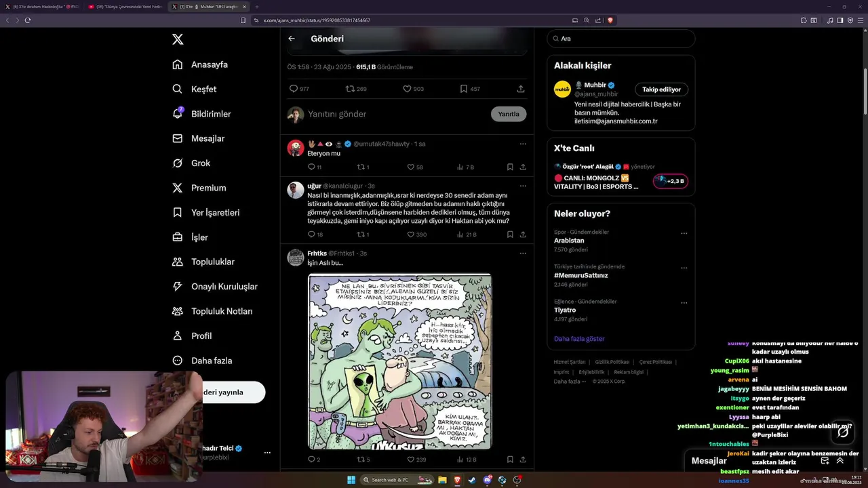
Task: Open more options on umutak47shawty's reply
Action: tap(523, 144)
